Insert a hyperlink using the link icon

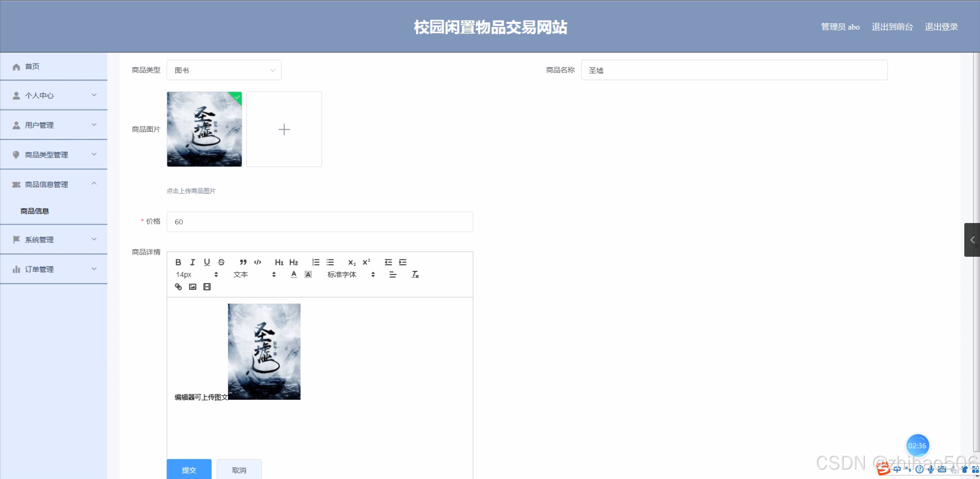point(178,287)
